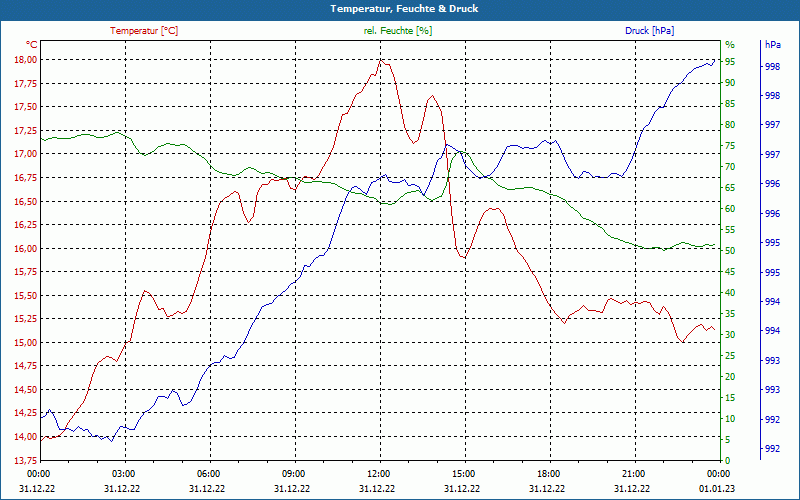Click the 20 humidity axis tick label
This screenshot has width=800, height=500.
click(x=731, y=377)
